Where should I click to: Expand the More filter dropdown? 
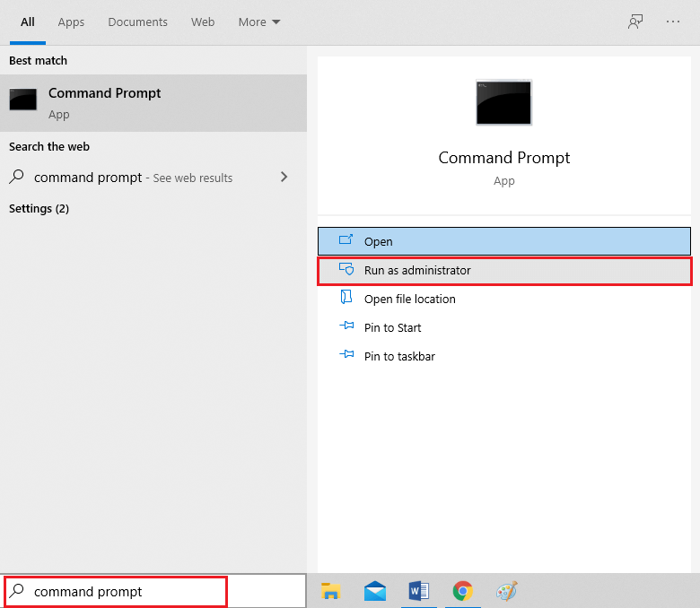(259, 22)
